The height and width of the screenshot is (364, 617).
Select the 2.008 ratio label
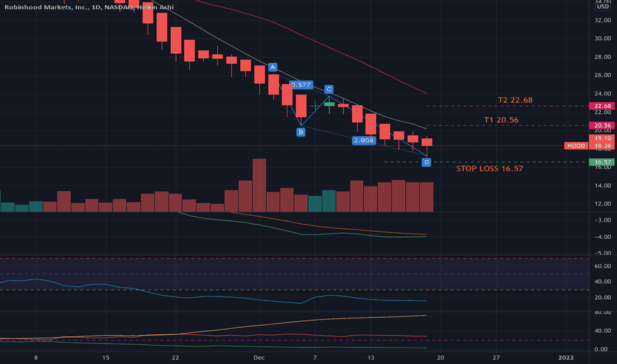pyautogui.click(x=363, y=140)
